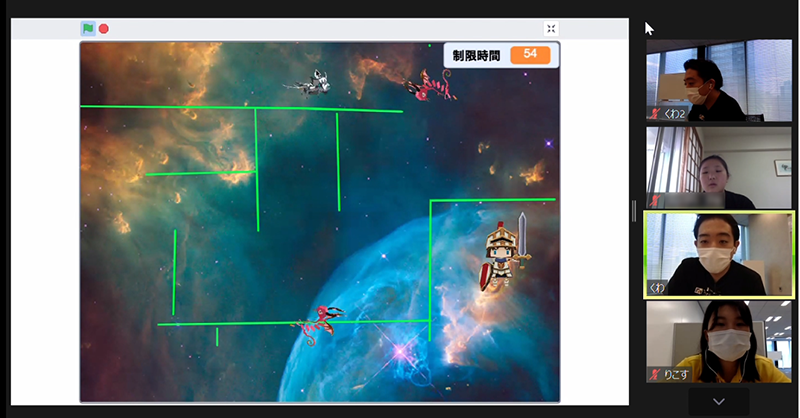Select the second participant video with the blurred name

719,167
